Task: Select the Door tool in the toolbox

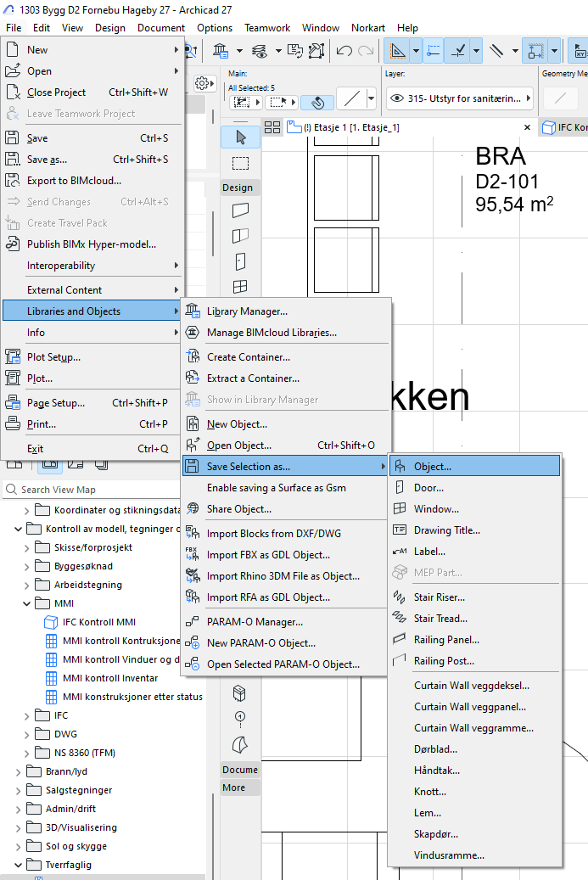Action: 240,261
